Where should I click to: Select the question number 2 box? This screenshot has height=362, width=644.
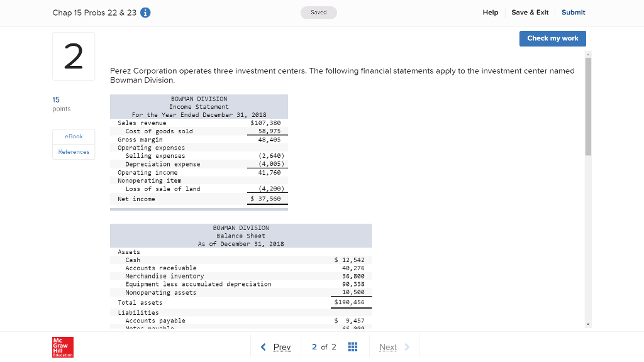pyautogui.click(x=74, y=57)
